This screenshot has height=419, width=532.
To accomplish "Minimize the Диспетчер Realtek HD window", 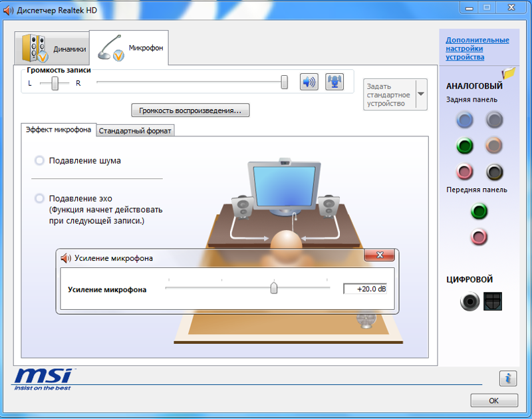I will [469, 8].
